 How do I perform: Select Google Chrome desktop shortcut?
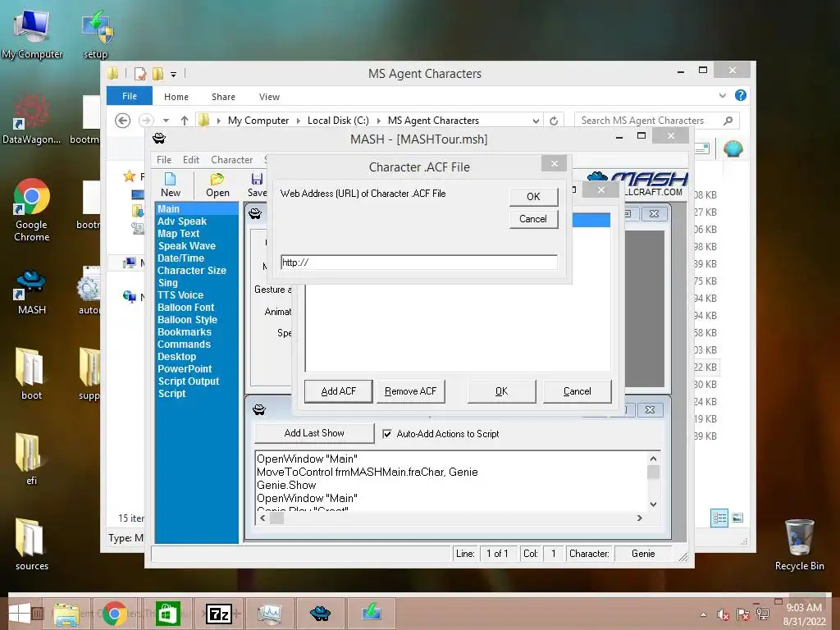32,209
